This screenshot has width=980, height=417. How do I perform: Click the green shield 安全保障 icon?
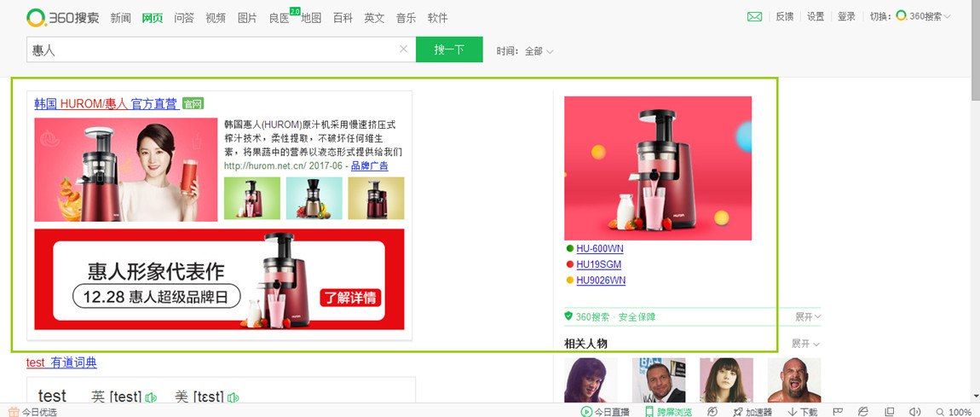click(568, 316)
